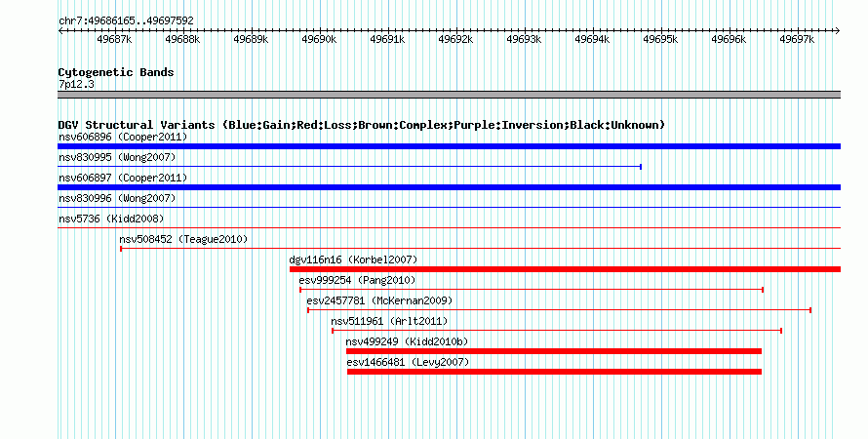Open the esv1466481 (Levy2007) label
Image resolution: width=868 pixels, height=439 pixels.
408,363
